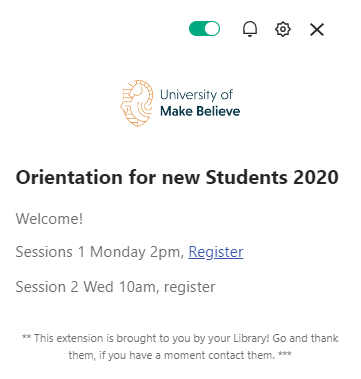The width and height of the screenshot is (361, 379).
Task: Click the white knob of the toggle
Action: [212, 29]
